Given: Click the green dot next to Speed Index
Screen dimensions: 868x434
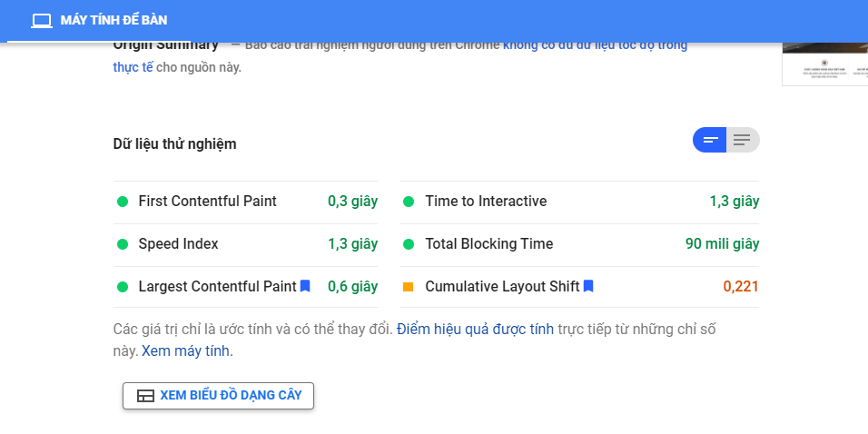Looking at the screenshot, I should [x=123, y=244].
